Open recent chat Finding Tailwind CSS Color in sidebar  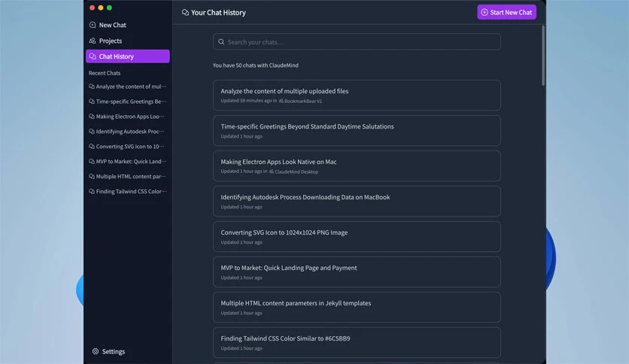tap(128, 191)
